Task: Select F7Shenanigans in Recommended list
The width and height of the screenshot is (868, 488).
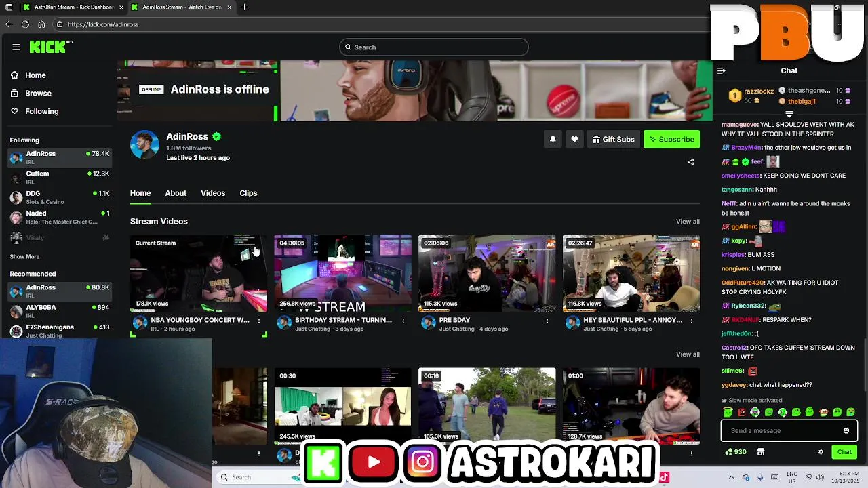Action: click(60, 331)
